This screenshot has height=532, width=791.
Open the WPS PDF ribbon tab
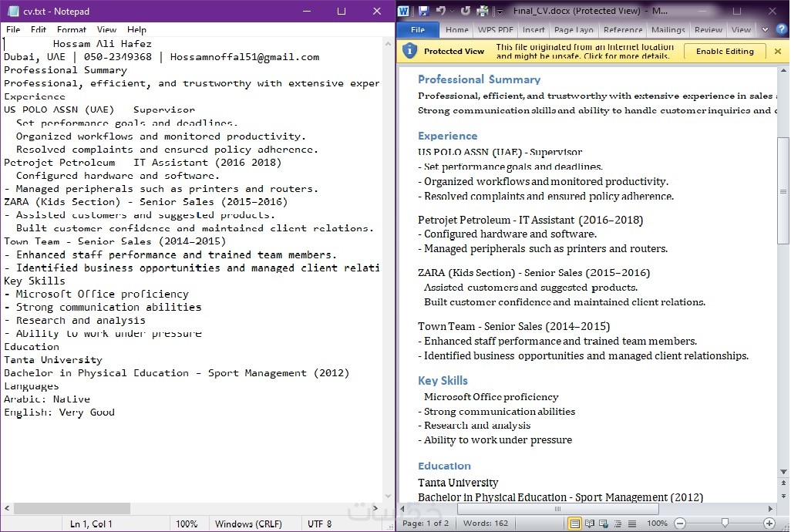click(x=496, y=30)
